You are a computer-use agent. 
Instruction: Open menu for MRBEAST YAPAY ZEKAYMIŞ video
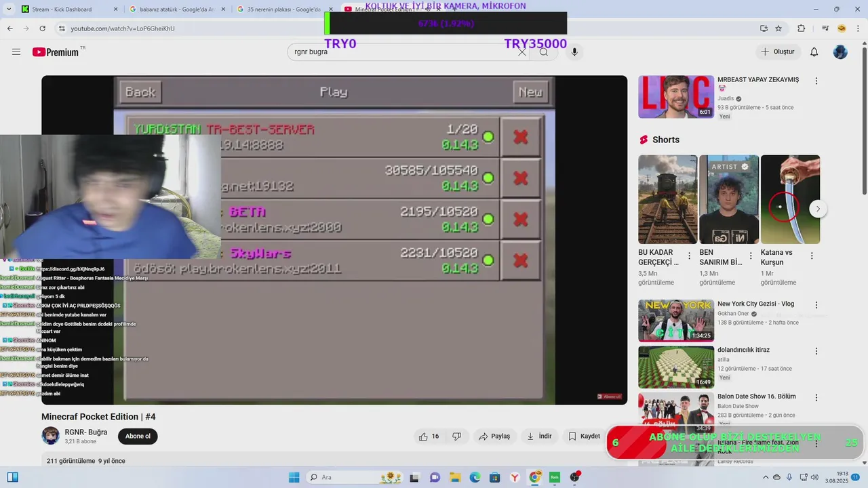pos(816,81)
